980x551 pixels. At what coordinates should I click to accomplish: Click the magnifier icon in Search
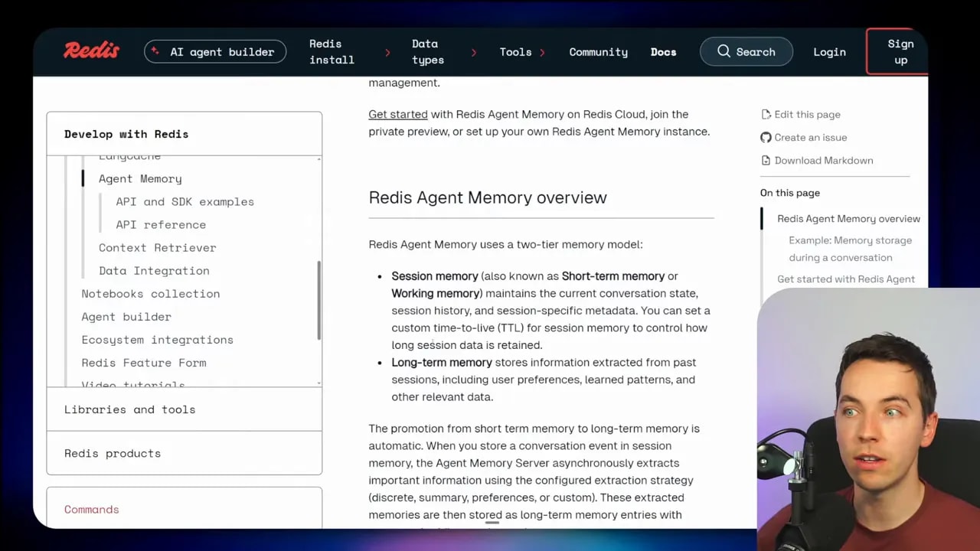coord(724,51)
